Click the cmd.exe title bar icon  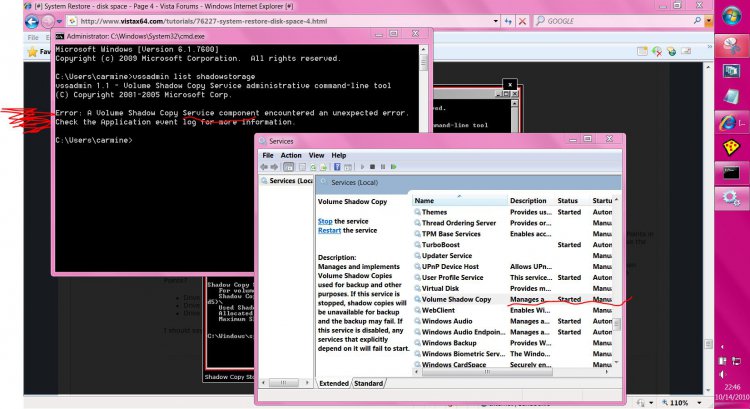tap(60, 36)
